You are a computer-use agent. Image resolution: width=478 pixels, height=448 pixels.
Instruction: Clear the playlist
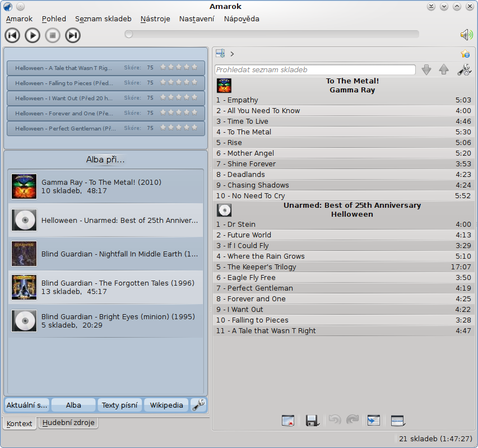pyautogui.click(x=288, y=421)
